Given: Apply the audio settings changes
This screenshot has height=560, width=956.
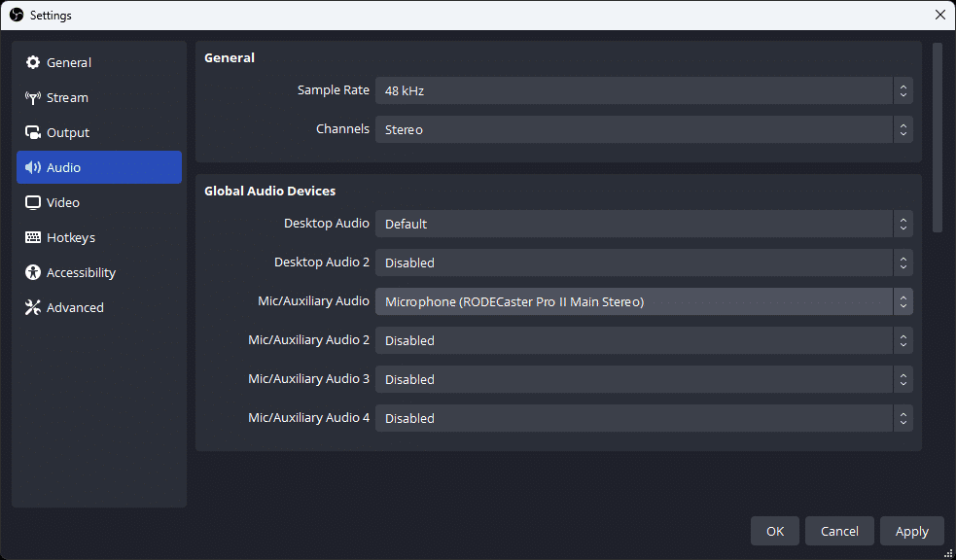Looking at the screenshot, I should coord(911,531).
